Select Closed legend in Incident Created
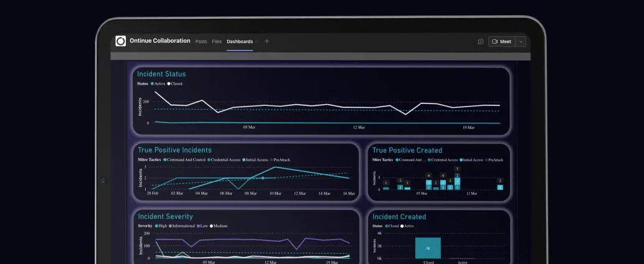Image resolution: width=644 pixels, height=264 pixels. coord(391,226)
